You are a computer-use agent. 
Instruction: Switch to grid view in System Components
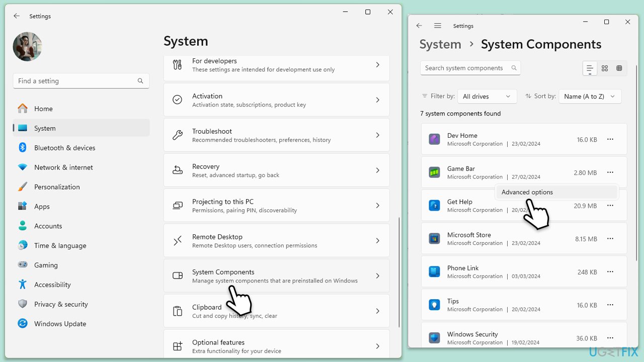605,68
